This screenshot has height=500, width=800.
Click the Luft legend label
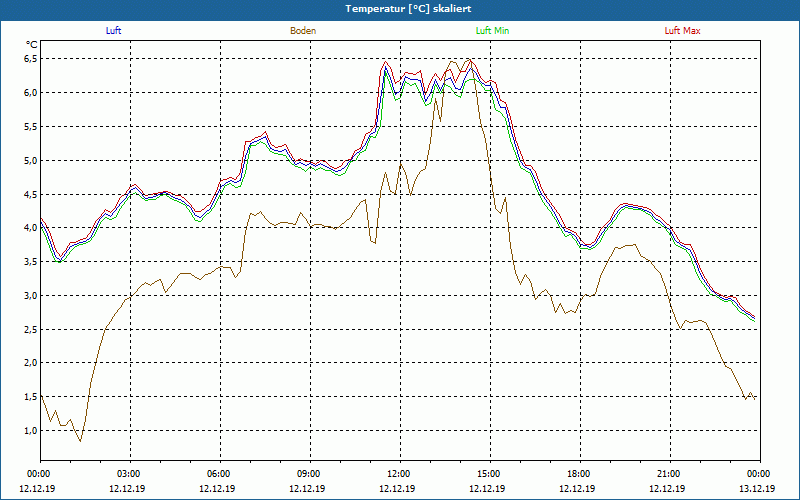click(x=113, y=31)
